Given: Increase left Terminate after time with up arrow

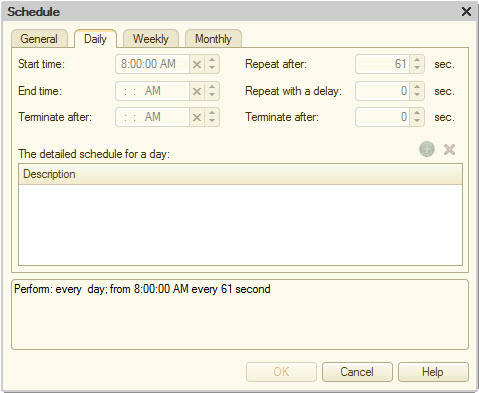Looking at the screenshot, I should pos(212,113).
